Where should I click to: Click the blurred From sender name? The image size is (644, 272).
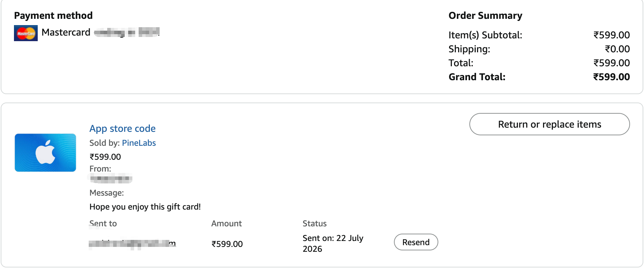coord(111,179)
